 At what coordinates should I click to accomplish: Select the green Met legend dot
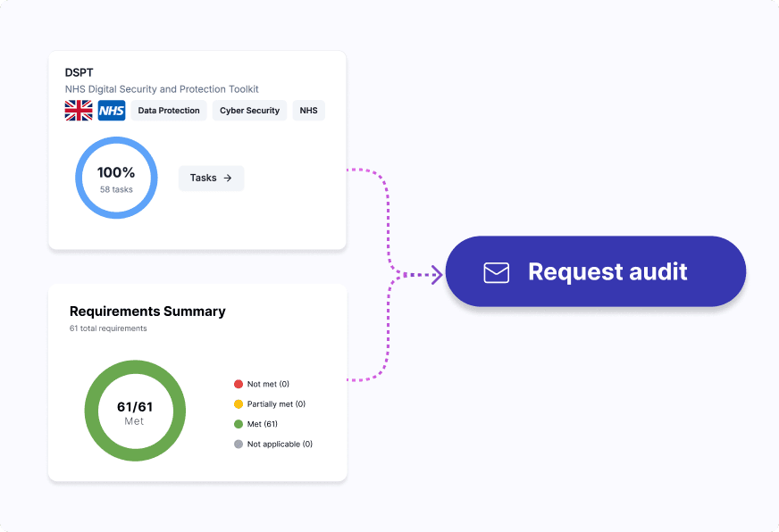tap(239, 424)
